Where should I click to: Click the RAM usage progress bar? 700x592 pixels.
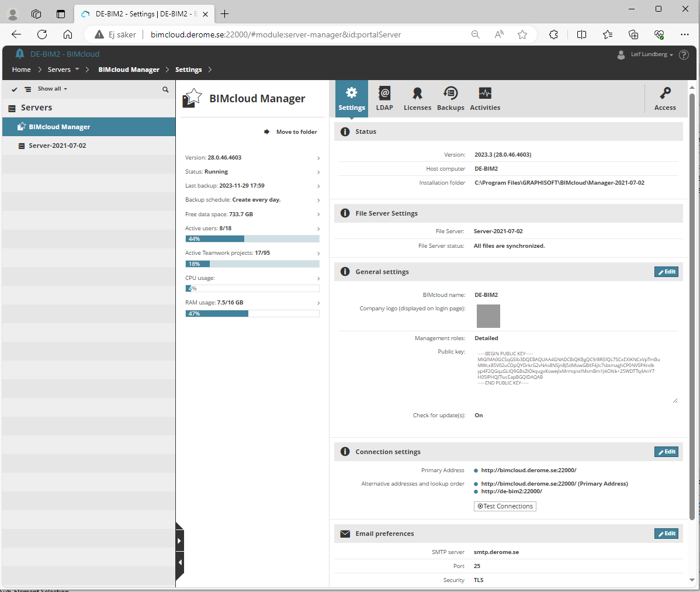tap(252, 314)
